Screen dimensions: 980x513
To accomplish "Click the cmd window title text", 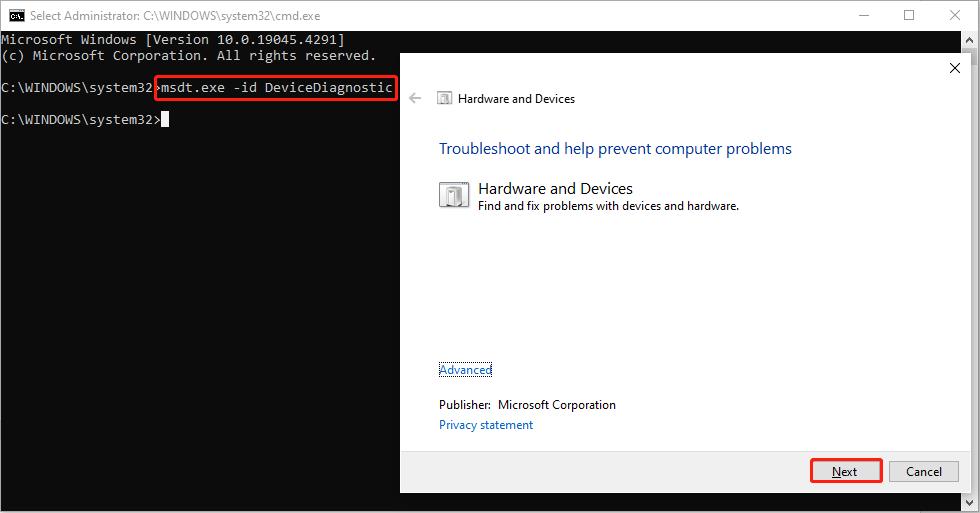I will pyautogui.click(x=175, y=16).
